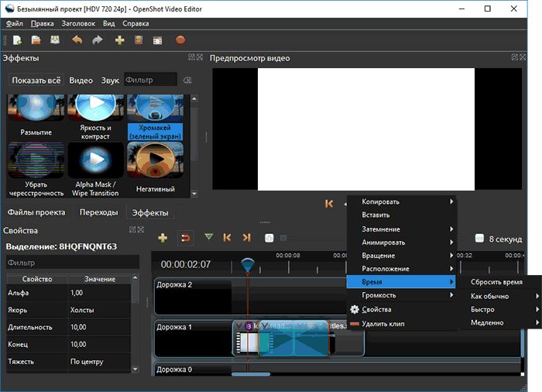Viewport: 542px width, 392px height.
Task: Choose Вставить in context menu
Action: pos(401,215)
